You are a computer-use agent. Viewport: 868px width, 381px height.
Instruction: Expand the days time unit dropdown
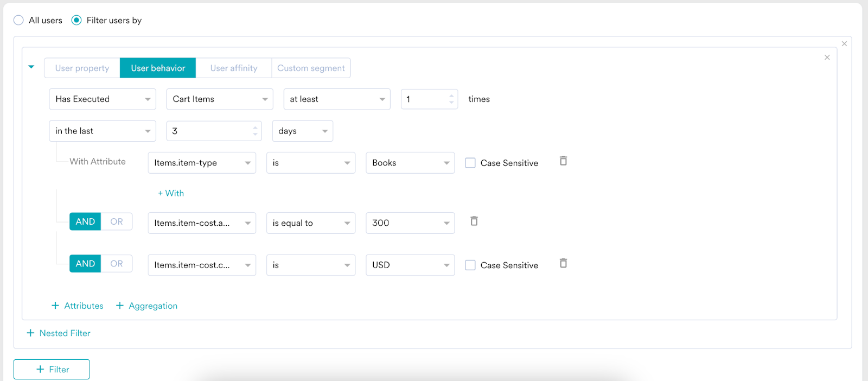302,131
